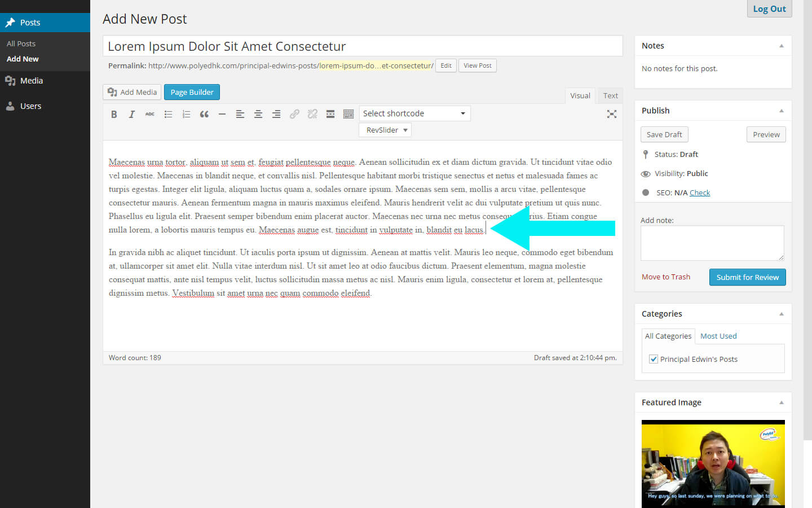This screenshot has height=508, width=812.
Task: Insert horizontal line
Action: pyautogui.click(x=222, y=114)
